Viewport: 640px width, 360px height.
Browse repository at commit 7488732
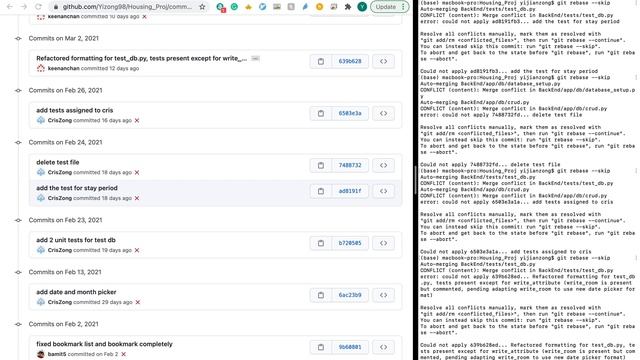coord(383,165)
